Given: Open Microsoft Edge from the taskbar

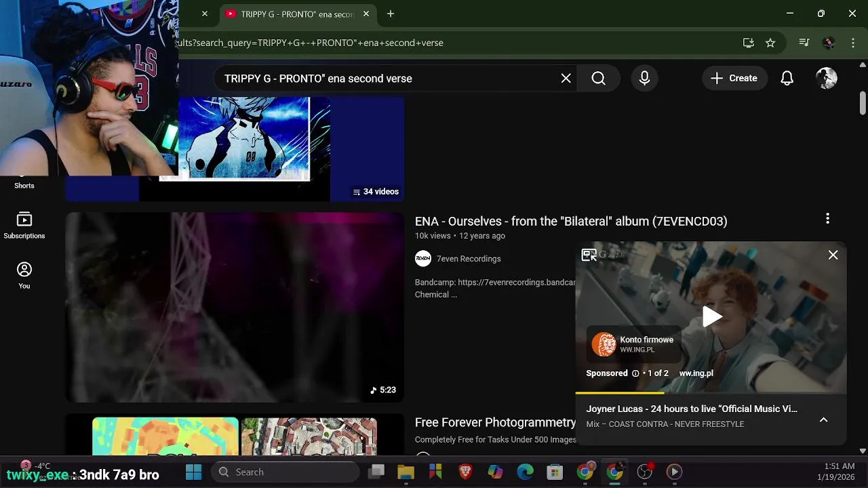Looking at the screenshot, I should pyautogui.click(x=525, y=472).
